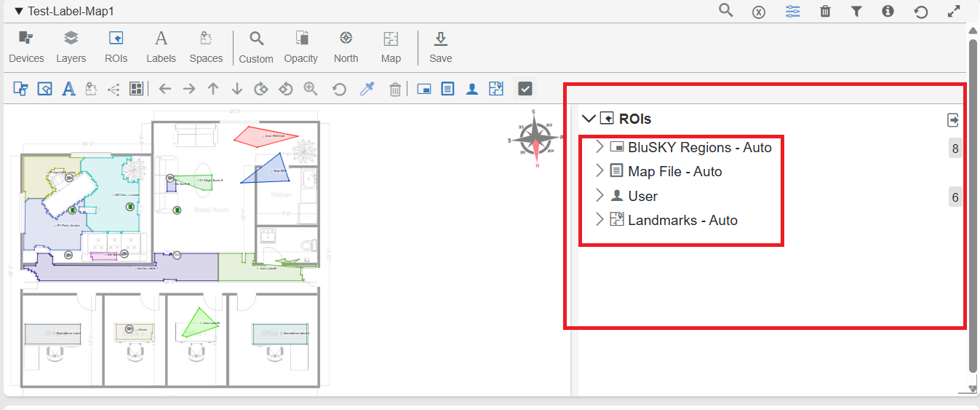Select the blue text label A tool

[68, 89]
